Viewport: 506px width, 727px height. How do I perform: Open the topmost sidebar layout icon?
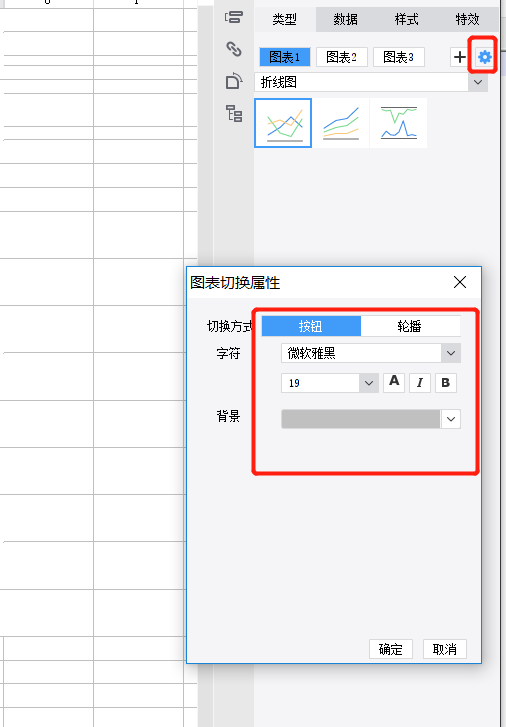(x=234, y=18)
